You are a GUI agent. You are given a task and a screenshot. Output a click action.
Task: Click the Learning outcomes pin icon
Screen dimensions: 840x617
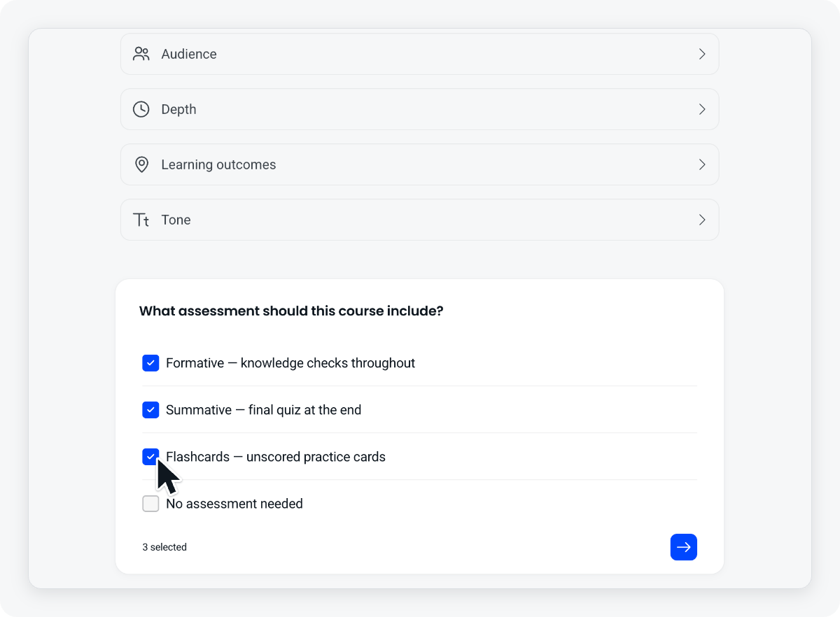[x=141, y=164]
